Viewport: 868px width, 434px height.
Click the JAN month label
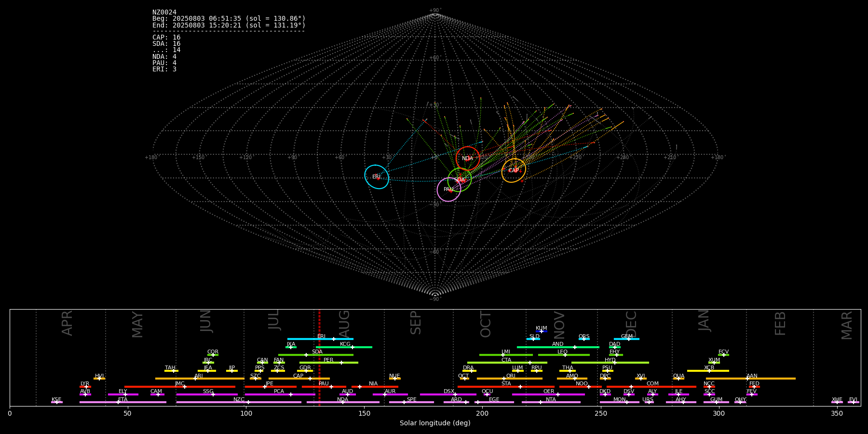(704, 320)
